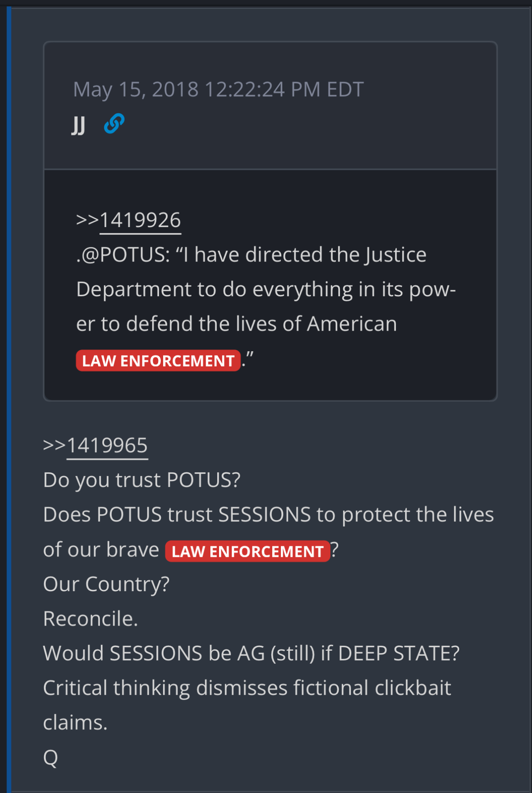Select the LAW ENFORCEMENT tag after "of our brave"
Image resolution: width=532 pixels, height=793 pixels.
pos(247,551)
